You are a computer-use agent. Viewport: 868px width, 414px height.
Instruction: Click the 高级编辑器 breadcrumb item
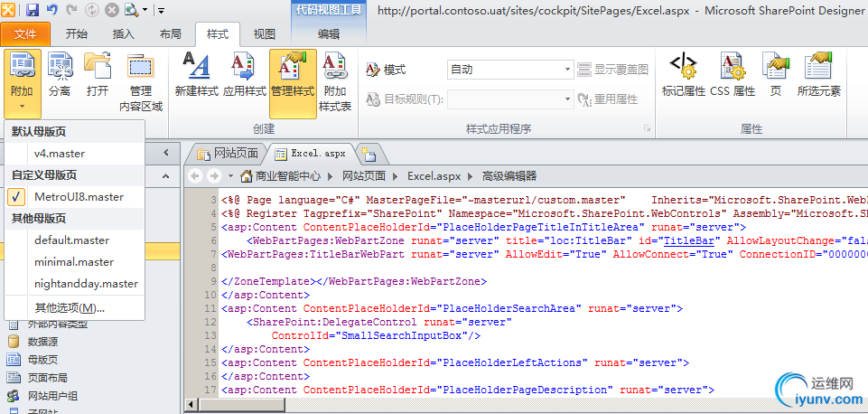point(509,176)
